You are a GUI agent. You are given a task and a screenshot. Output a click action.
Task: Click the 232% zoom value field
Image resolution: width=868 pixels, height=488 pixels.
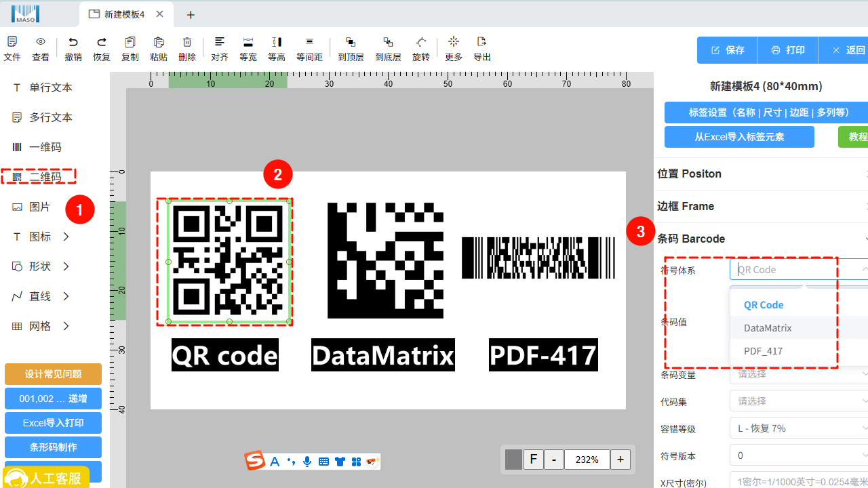[587, 460]
